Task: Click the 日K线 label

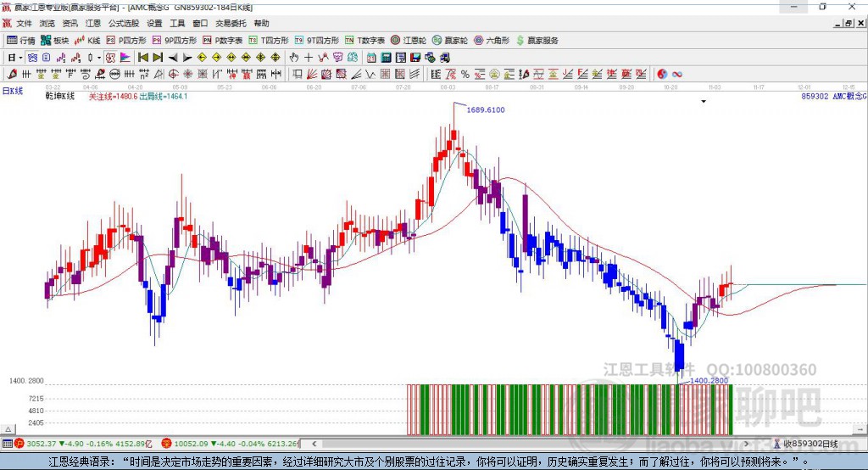Action: (13, 90)
